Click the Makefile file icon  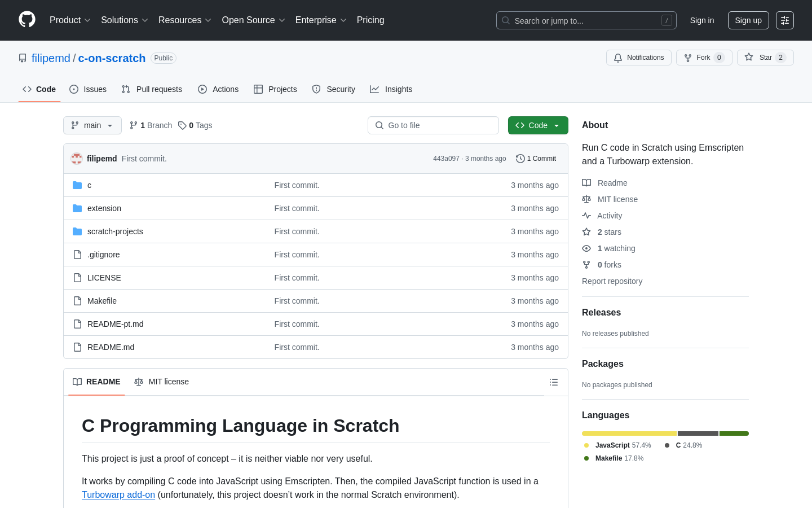tap(77, 301)
